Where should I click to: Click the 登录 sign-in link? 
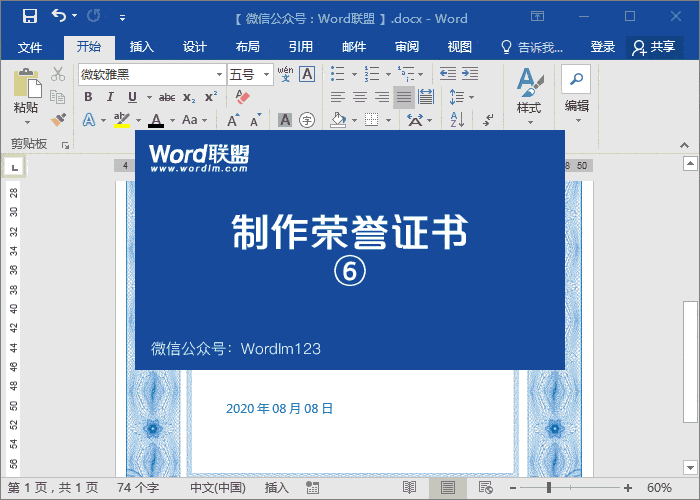point(603,46)
